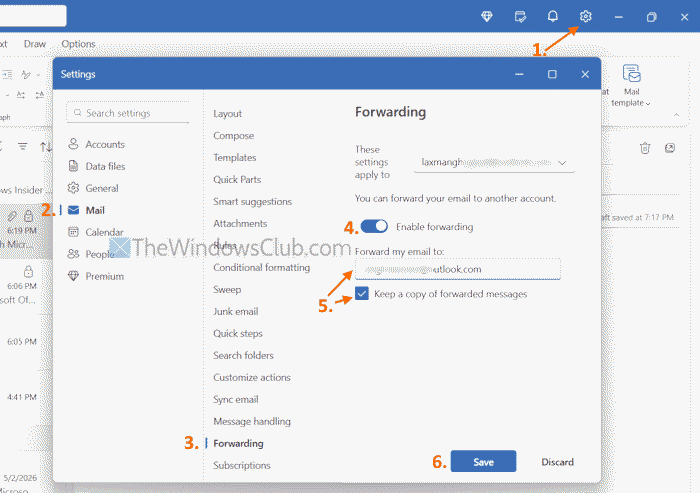Open Junk email settings
This screenshot has width=700, height=493.
(x=236, y=311)
